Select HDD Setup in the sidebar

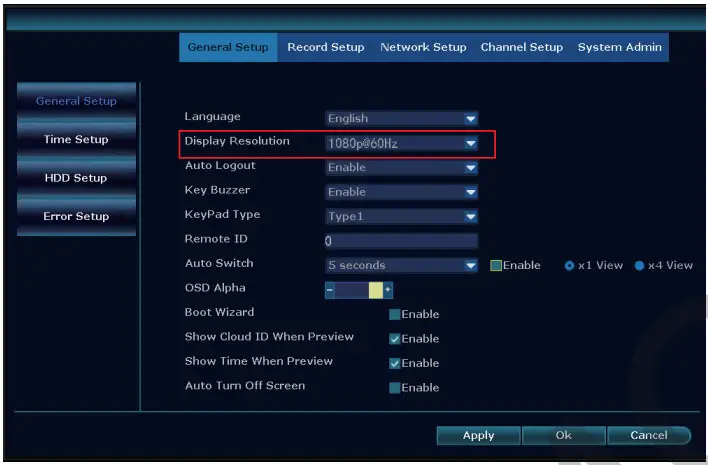pos(76,178)
